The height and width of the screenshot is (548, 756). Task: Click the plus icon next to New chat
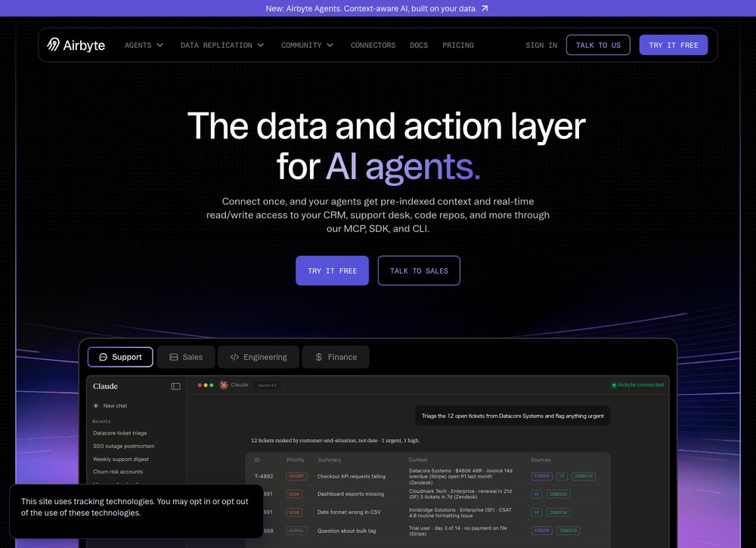pyautogui.click(x=96, y=405)
